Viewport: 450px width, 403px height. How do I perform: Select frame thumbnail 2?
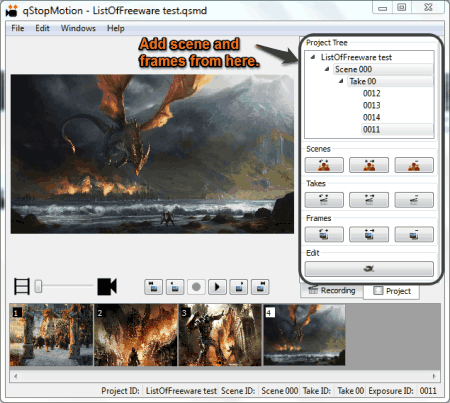click(136, 335)
